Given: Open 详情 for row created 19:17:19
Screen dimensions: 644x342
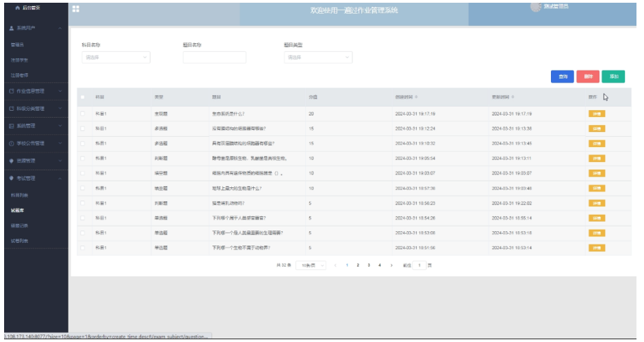Looking at the screenshot, I should pos(597,114).
